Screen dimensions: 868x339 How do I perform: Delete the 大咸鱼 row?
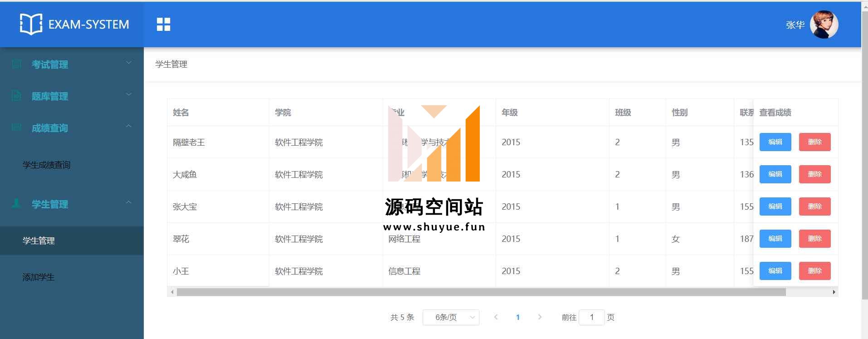pyautogui.click(x=814, y=174)
